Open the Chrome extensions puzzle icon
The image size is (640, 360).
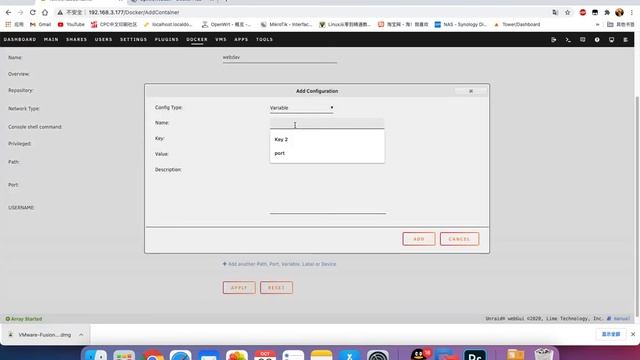(607, 12)
